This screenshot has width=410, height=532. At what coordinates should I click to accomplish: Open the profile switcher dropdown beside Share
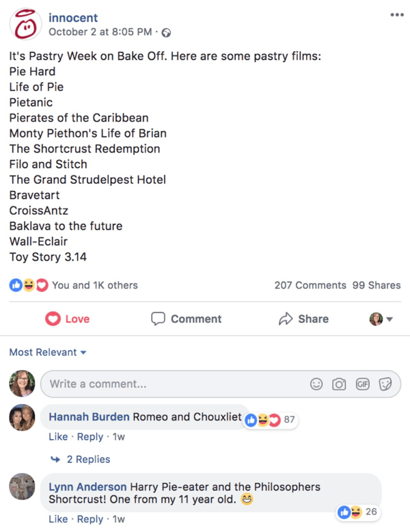coord(381,319)
